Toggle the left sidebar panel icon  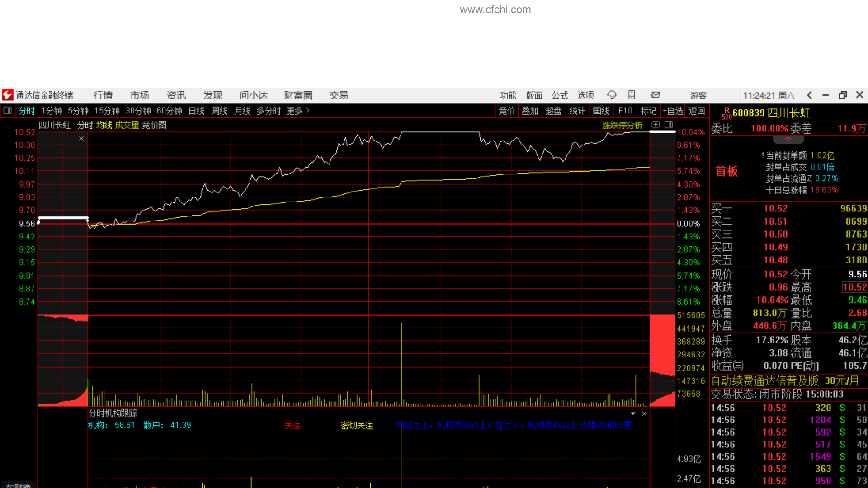[8, 111]
